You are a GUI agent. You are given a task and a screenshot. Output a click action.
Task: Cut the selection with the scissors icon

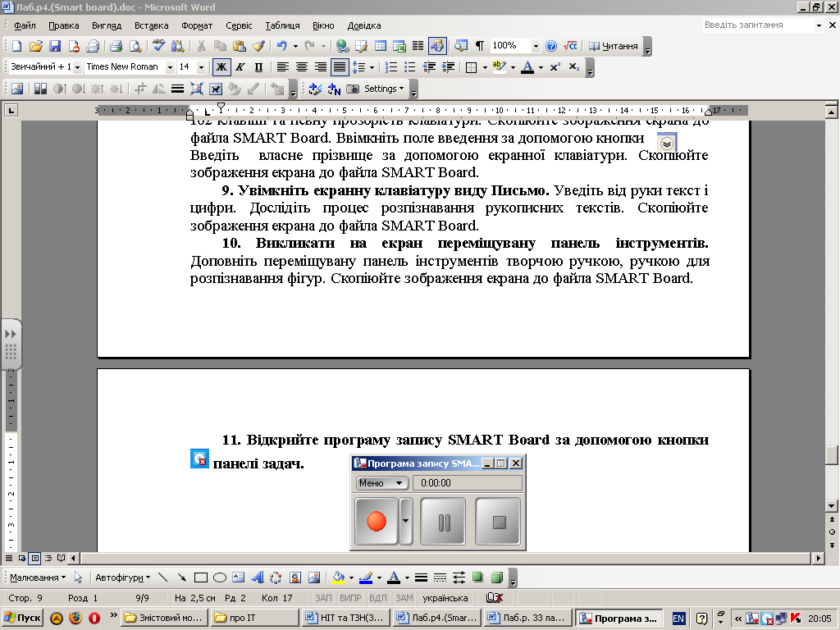point(202,46)
